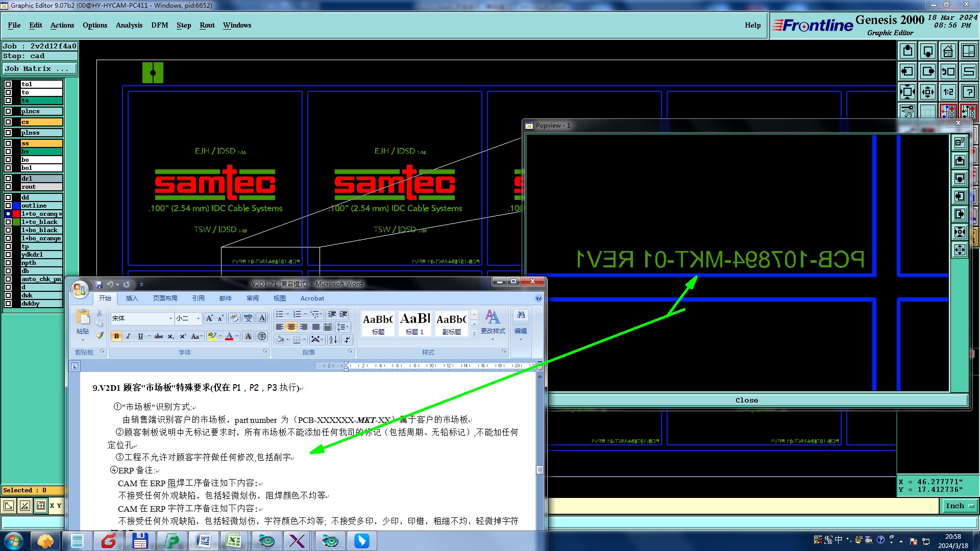Click the shading paint bucket in Word
980x551 pixels.
coord(280,339)
